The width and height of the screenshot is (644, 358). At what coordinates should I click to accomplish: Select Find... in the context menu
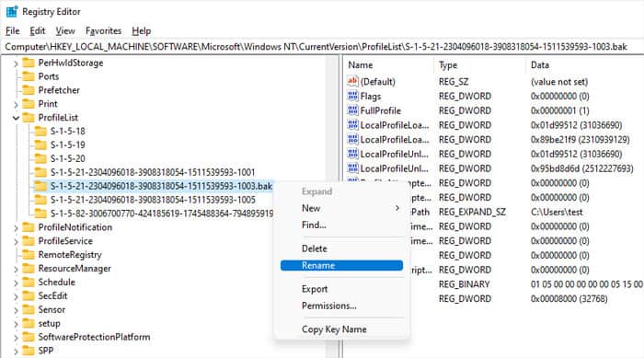pos(341,225)
